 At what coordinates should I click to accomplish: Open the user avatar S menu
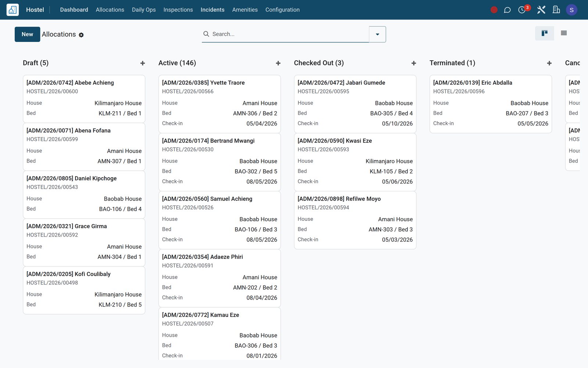click(x=571, y=10)
